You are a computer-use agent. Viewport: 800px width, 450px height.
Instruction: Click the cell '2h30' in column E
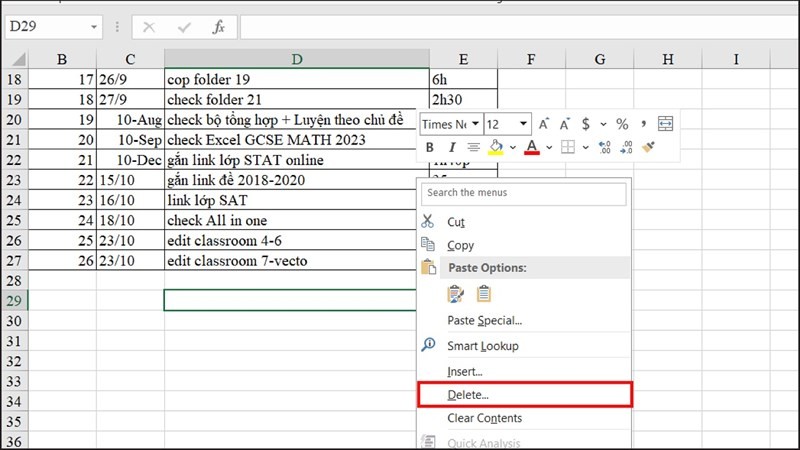point(463,99)
